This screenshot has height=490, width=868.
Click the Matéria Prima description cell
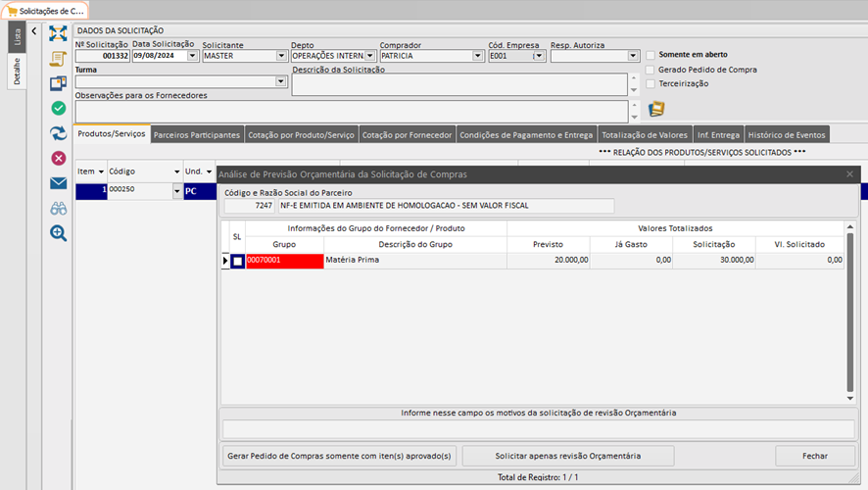pos(415,261)
